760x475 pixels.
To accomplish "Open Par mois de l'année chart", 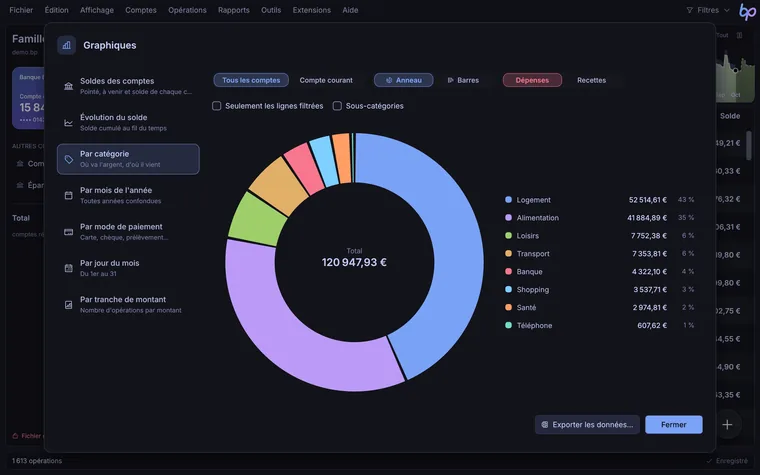I will (x=128, y=195).
